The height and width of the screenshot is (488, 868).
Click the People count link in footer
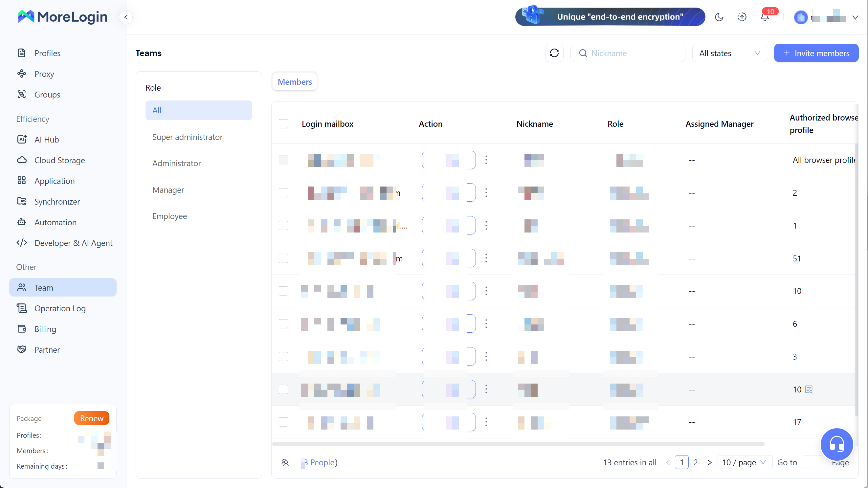click(x=319, y=462)
